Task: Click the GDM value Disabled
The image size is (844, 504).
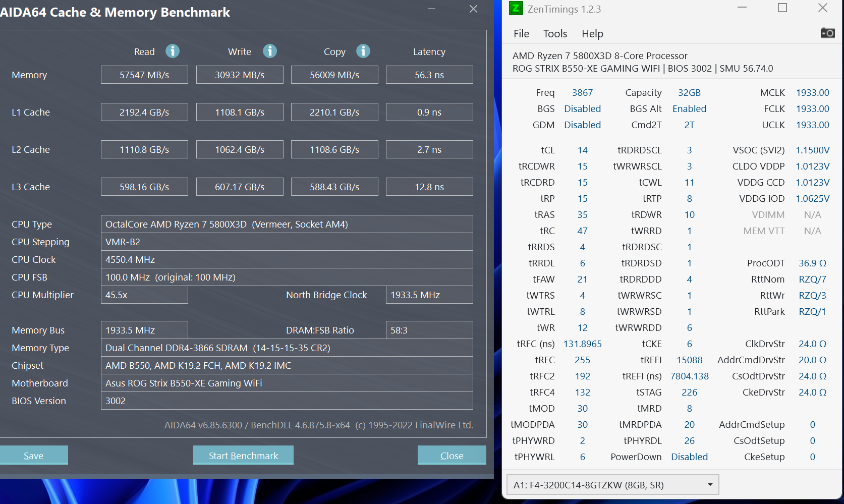Action: pyautogui.click(x=582, y=125)
